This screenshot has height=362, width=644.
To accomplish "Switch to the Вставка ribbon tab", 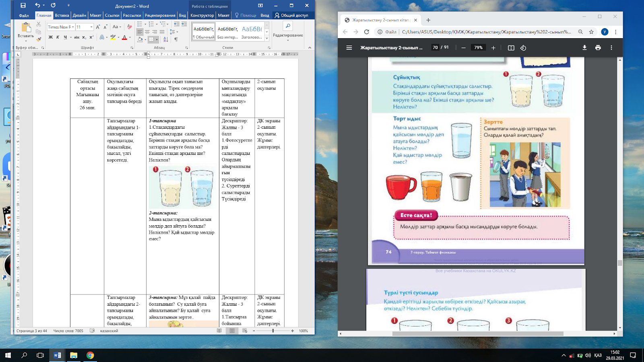I will pos(62,15).
